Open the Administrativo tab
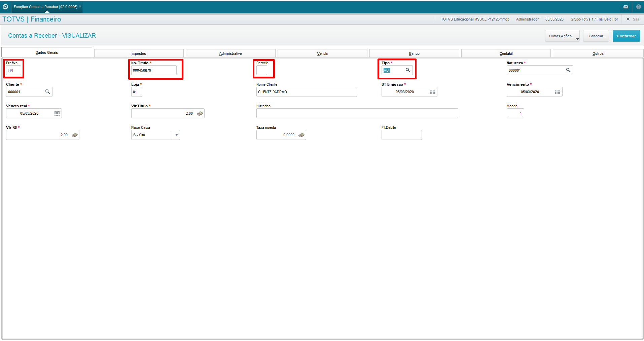 pyautogui.click(x=230, y=53)
